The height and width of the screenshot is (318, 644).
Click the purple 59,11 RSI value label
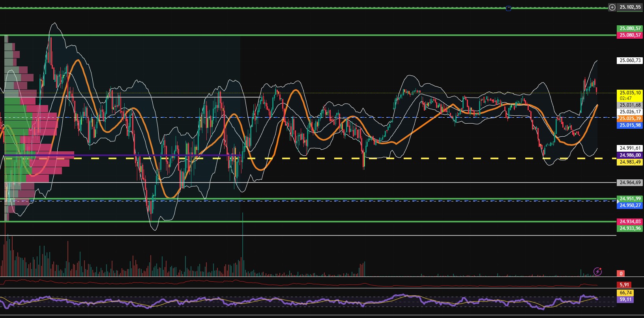[625, 299]
